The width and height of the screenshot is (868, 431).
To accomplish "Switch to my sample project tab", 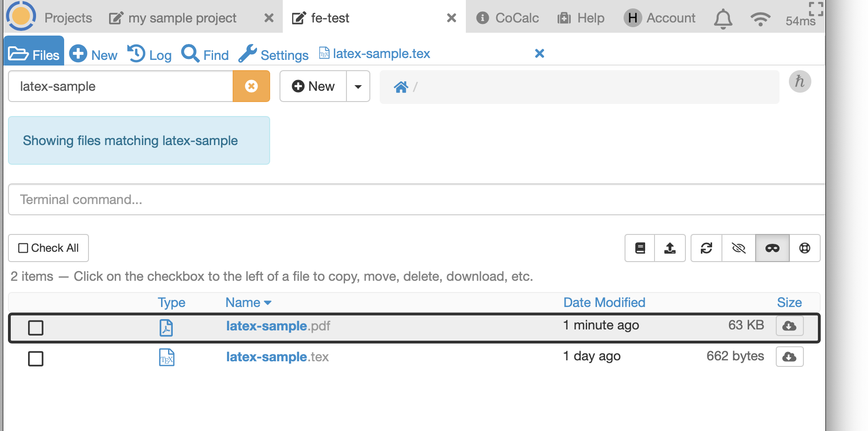I will 182,18.
